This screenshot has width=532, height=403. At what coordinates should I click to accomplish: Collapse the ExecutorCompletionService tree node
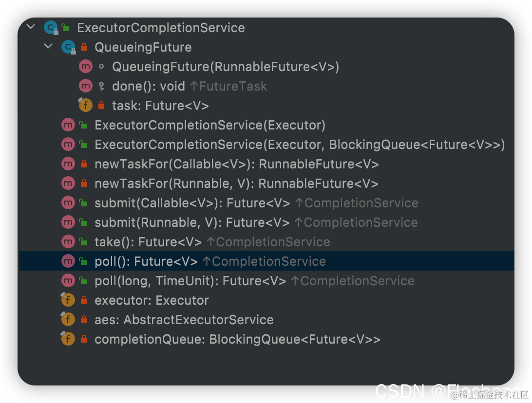(x=30, y=27)
